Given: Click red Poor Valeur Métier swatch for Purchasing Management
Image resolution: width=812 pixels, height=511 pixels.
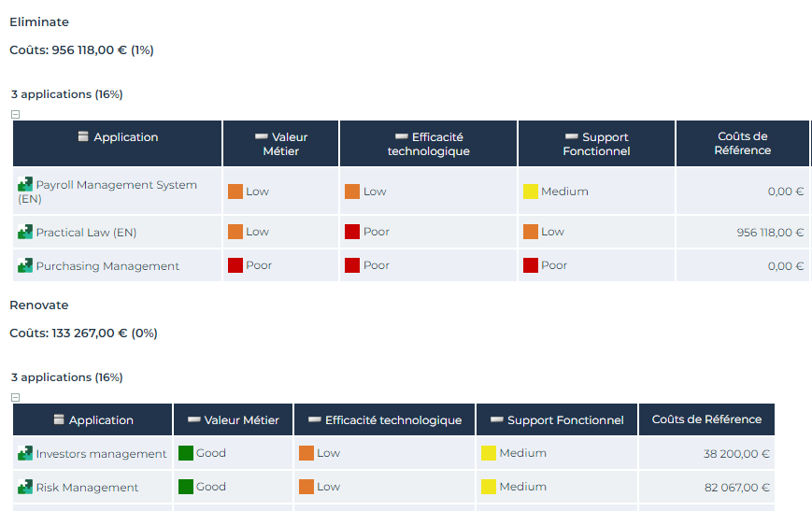Looking at the screenshot, I should [235, 265].
